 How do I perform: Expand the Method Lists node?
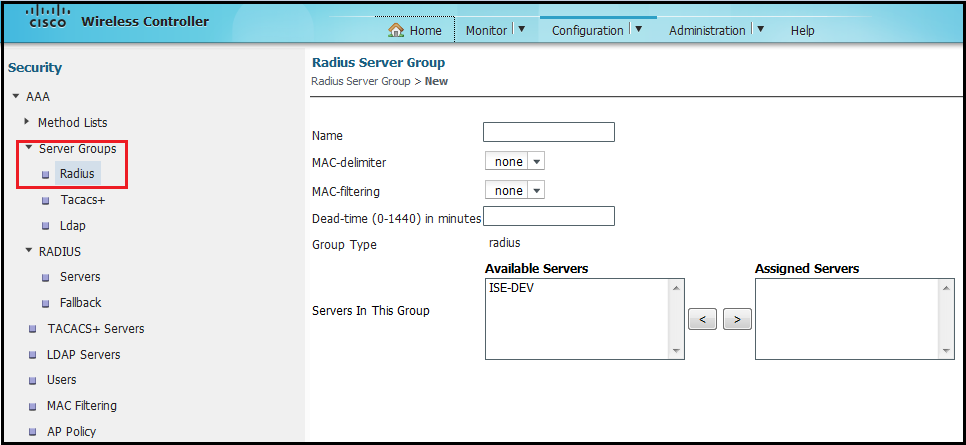click(x=28, y=122)
